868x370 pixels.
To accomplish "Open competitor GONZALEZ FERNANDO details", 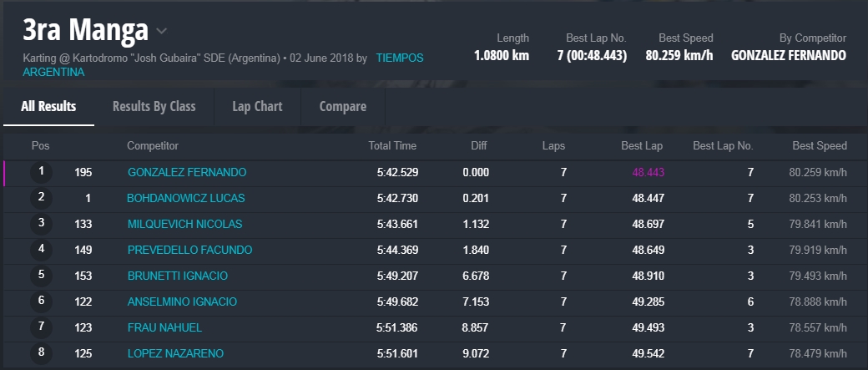I will (x=186, y=172).
